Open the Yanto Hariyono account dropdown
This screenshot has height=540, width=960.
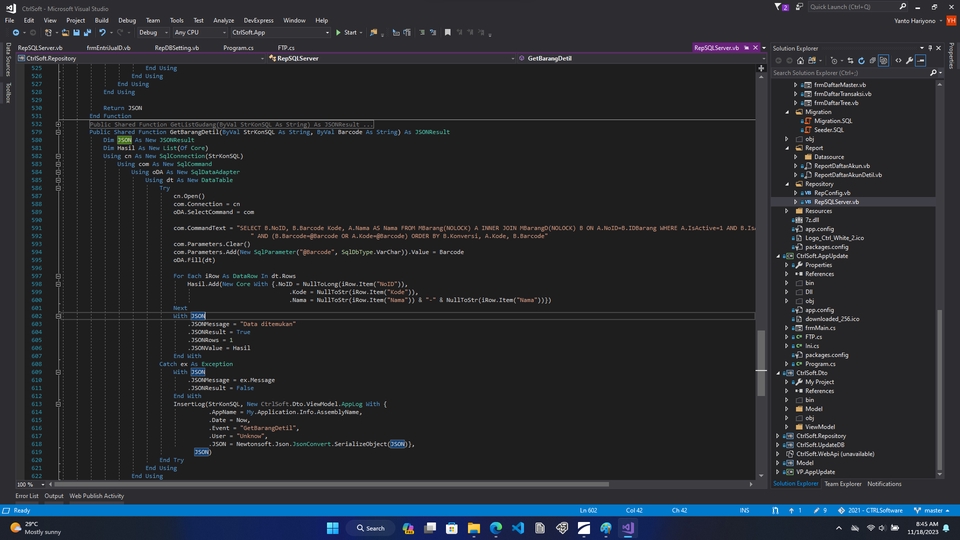pyautogui.click(x=917, y=21)
